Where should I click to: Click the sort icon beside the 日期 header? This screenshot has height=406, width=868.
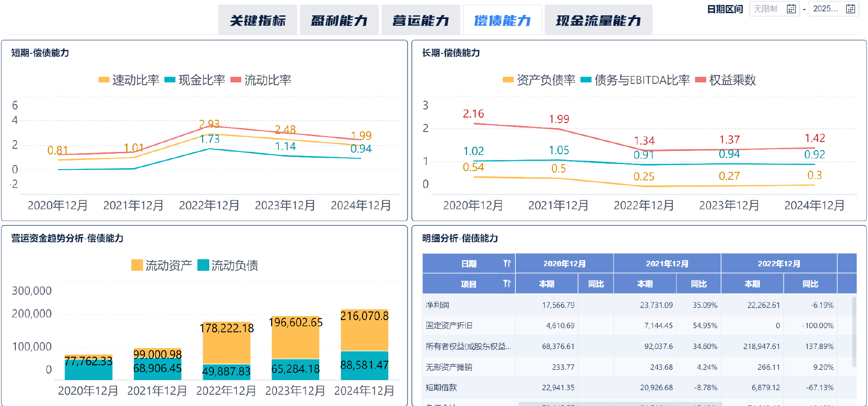(507, 263)
